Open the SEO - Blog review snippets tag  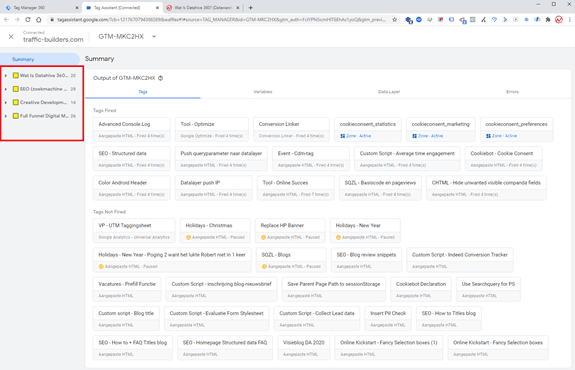coord(366,260)
